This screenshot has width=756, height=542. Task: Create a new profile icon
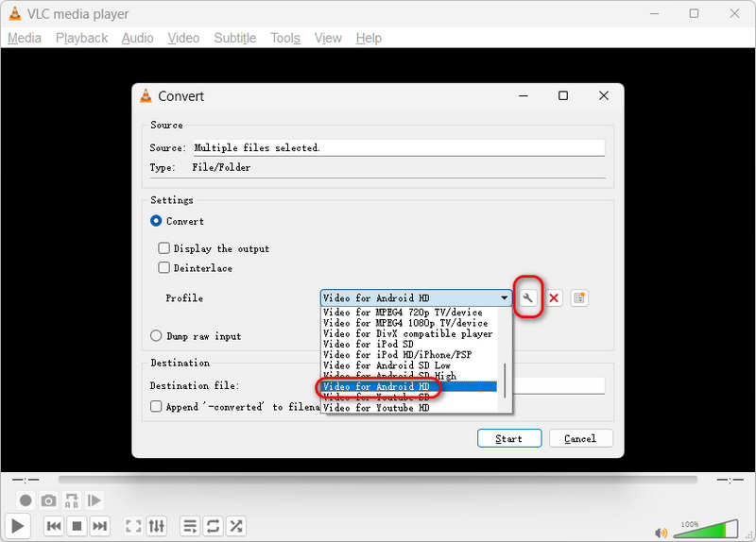(579, 297)
